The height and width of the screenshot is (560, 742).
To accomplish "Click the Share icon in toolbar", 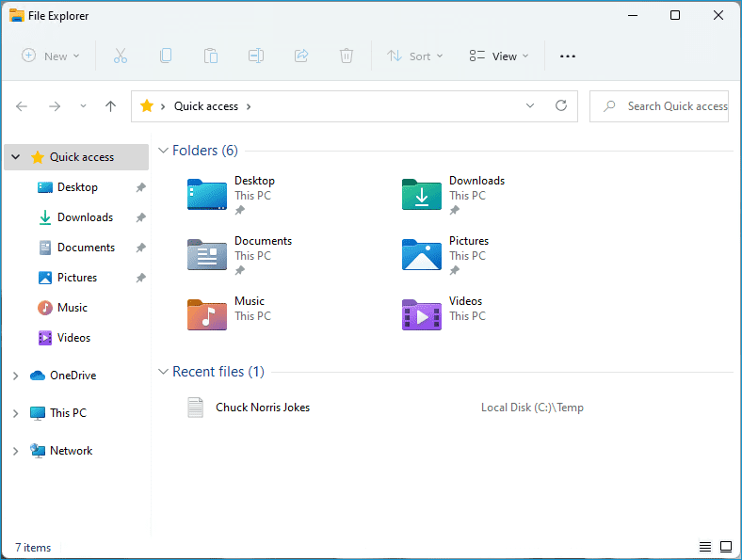I will pyautogui.click(x=301, y=56).
